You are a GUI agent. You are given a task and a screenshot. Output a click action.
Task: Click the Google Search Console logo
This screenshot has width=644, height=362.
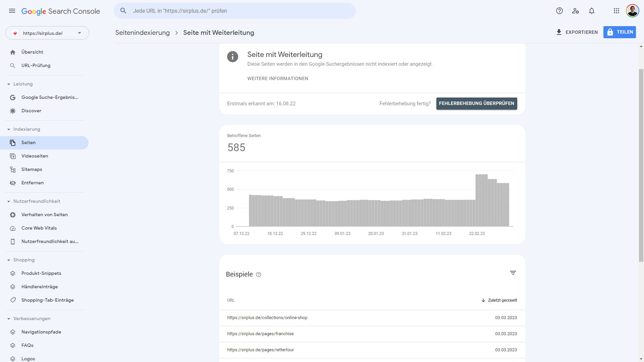(x=61, y=11)
